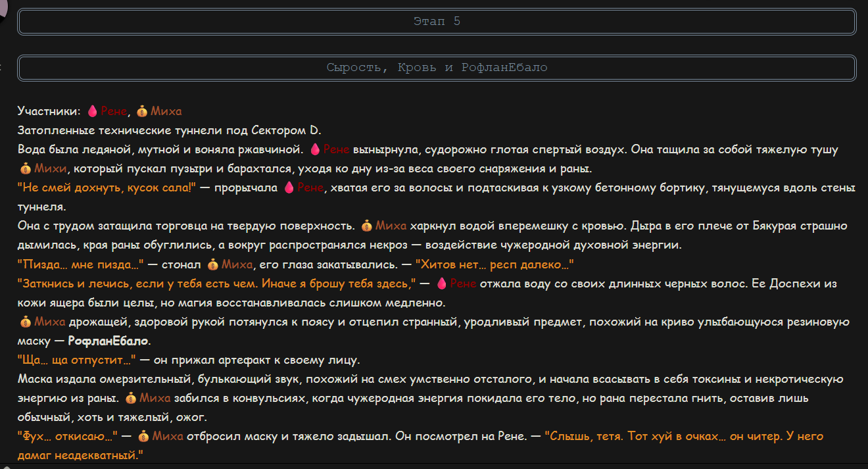The width and height of the screenshot is (868, 469).
Task: Click the money bag icon in the Участники line
Action: (142, 111)
